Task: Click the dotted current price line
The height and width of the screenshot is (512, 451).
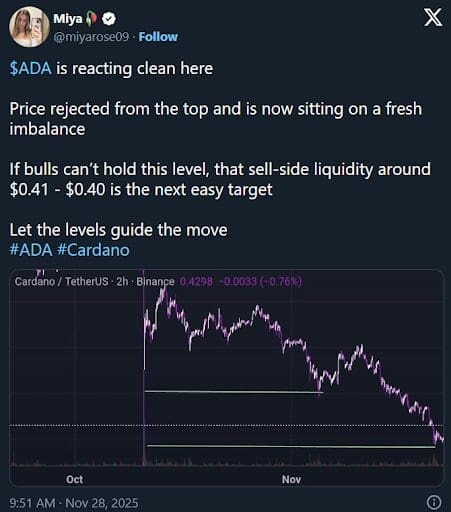Action: 227,426
